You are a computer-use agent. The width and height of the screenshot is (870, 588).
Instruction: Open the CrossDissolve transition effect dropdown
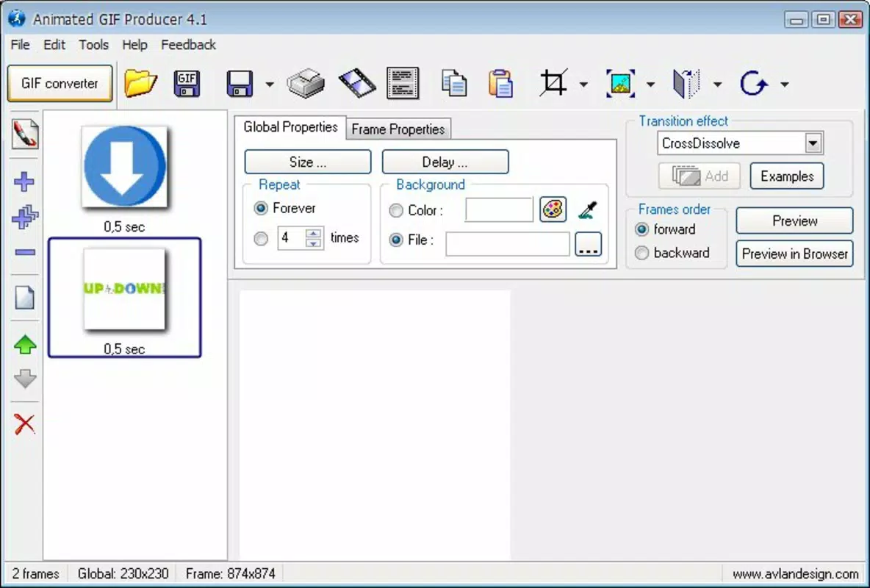(x=813, y=143)
